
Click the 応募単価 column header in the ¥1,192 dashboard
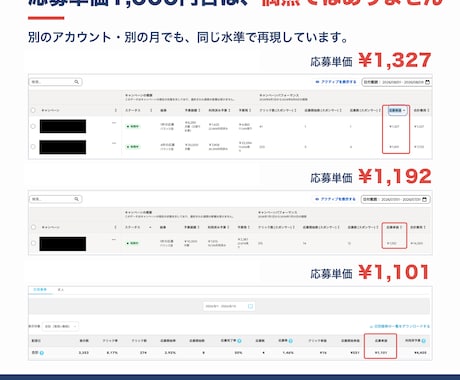click(394, 227)
